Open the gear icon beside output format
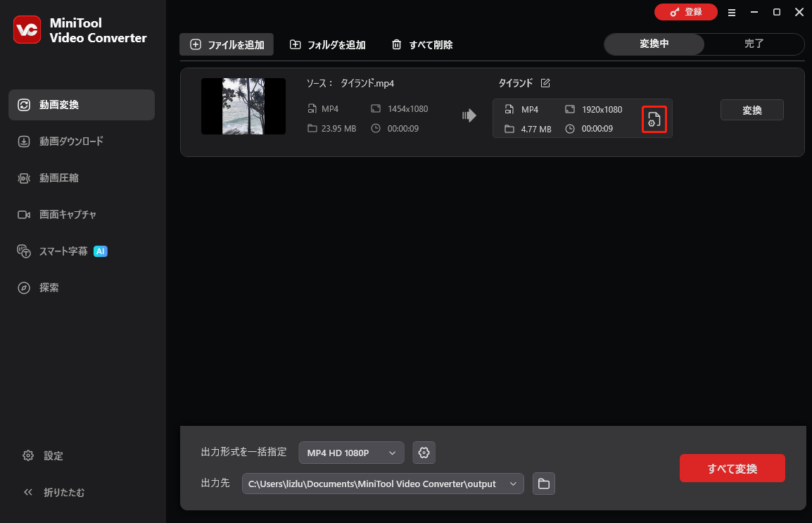 (424, 453)
